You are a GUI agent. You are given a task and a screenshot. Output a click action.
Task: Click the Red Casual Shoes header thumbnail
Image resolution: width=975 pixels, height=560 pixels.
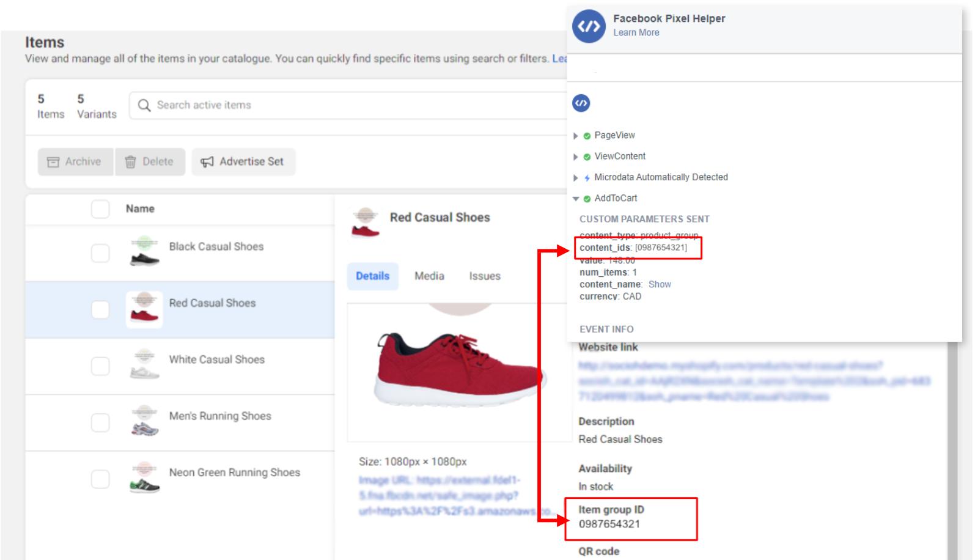(366, 223)
